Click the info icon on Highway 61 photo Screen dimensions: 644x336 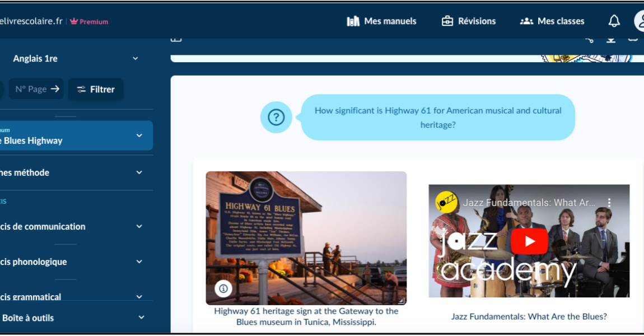click(x=223, y=288)
